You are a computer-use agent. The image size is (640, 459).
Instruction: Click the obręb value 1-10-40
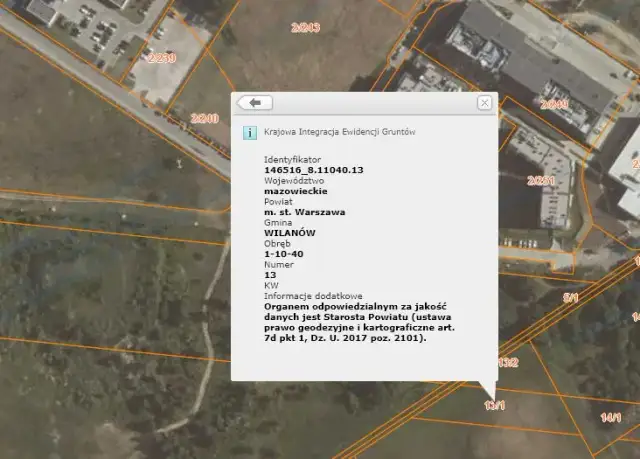click(x=284, y=254)
